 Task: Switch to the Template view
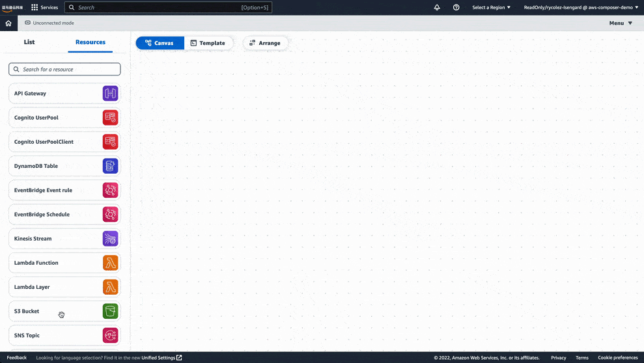pyautogui.click(x=208, y=43)
